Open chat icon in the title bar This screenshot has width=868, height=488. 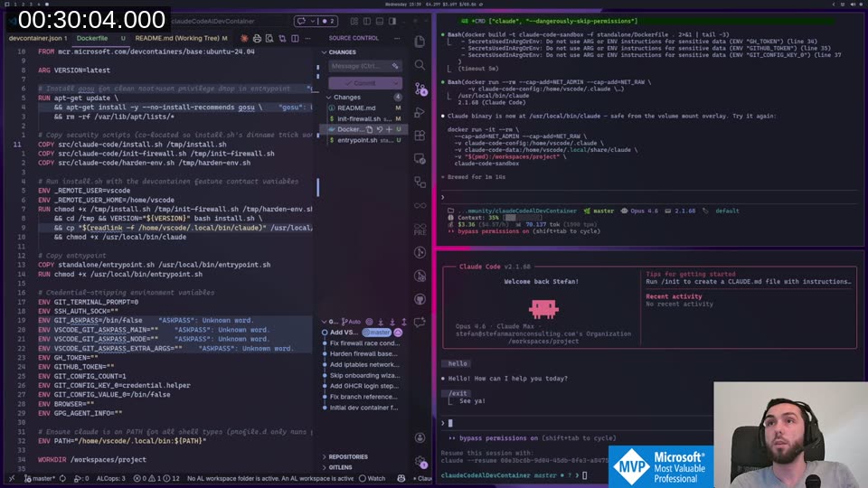[x=301, y=21]
